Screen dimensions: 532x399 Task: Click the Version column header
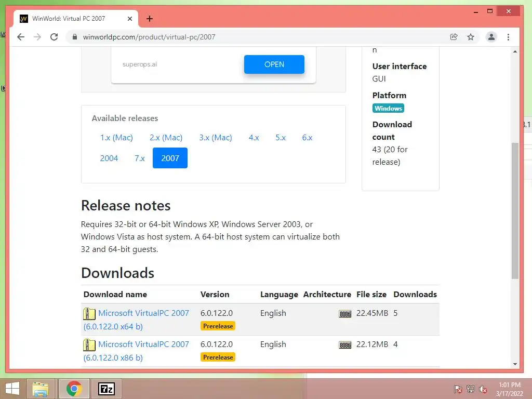point(215,295)
